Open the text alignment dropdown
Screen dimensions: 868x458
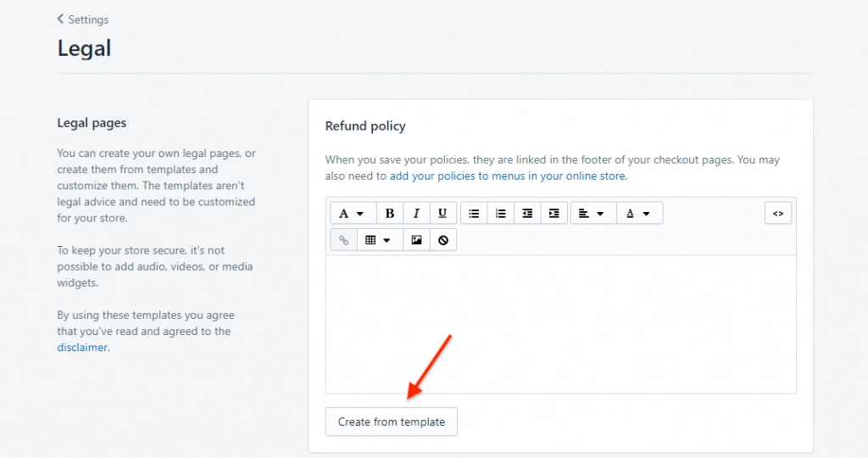(x=593, y=213)
